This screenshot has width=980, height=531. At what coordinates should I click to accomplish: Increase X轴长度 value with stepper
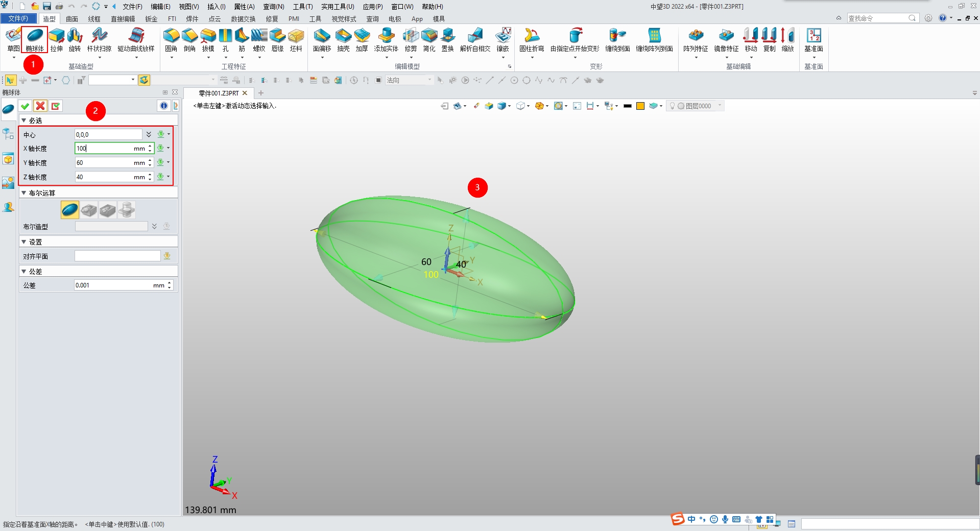150,146
